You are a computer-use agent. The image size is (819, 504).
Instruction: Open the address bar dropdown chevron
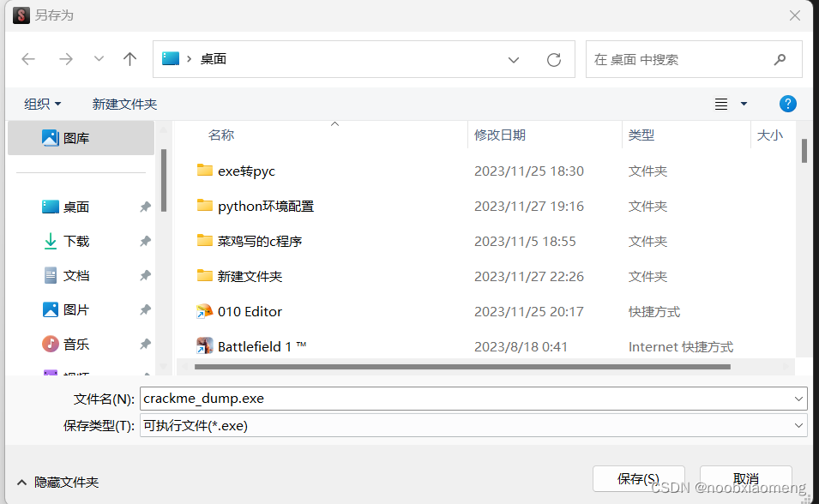pyautogui.click(x=513, y=59)
